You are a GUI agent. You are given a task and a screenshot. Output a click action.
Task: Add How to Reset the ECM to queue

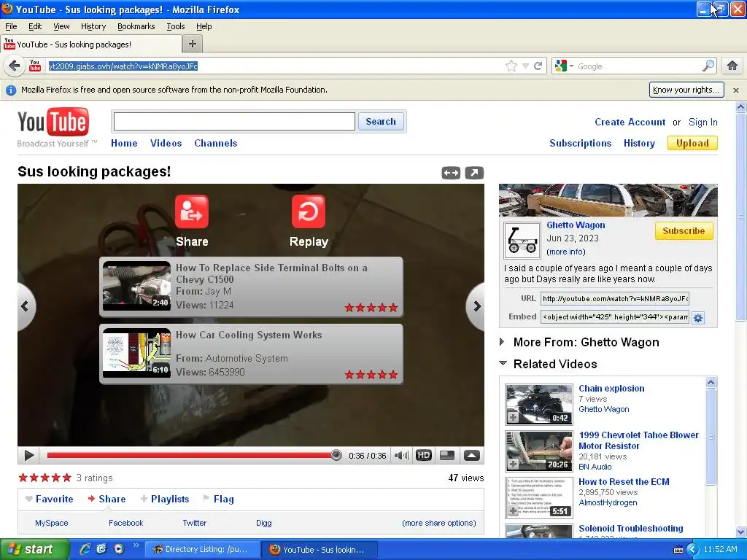tap(513, 510)
